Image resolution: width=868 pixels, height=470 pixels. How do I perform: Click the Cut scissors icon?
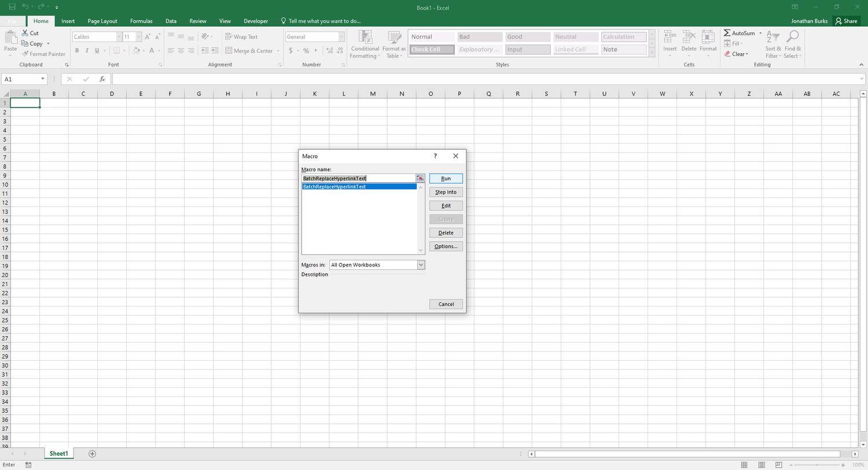click(x=25, y=33)
